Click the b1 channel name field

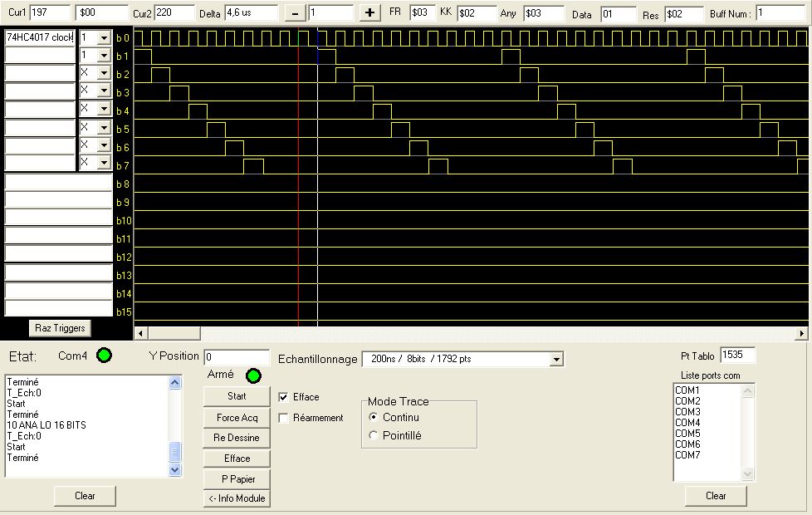[40, 55]
